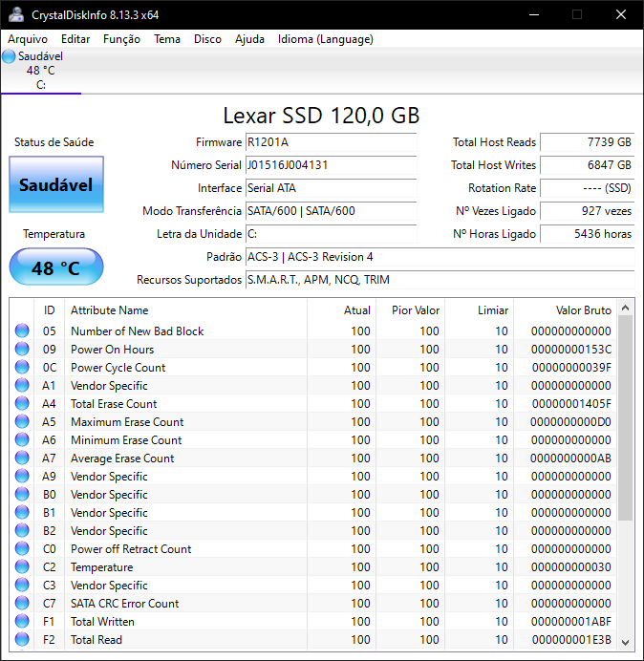Click the status orb for attribute A9

22,476
